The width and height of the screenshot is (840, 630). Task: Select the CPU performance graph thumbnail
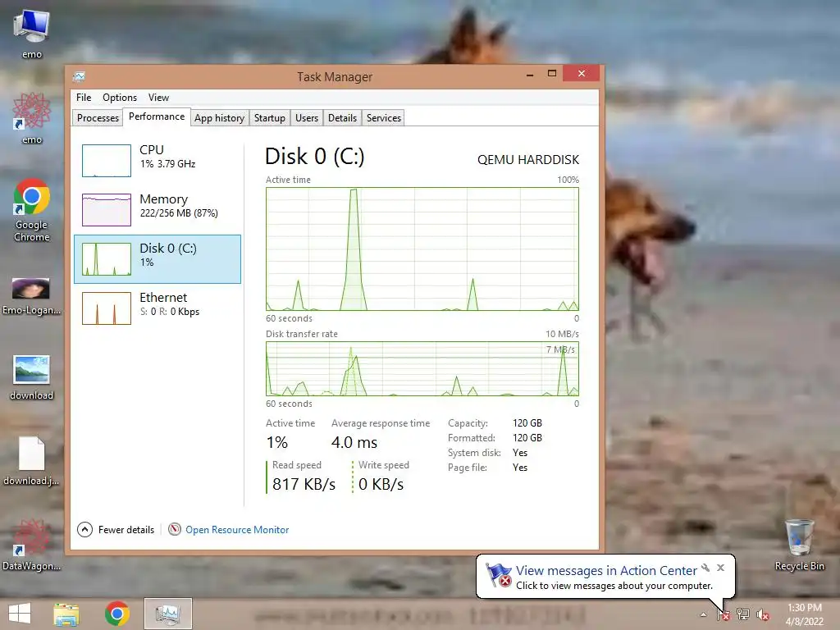[107, 161]
